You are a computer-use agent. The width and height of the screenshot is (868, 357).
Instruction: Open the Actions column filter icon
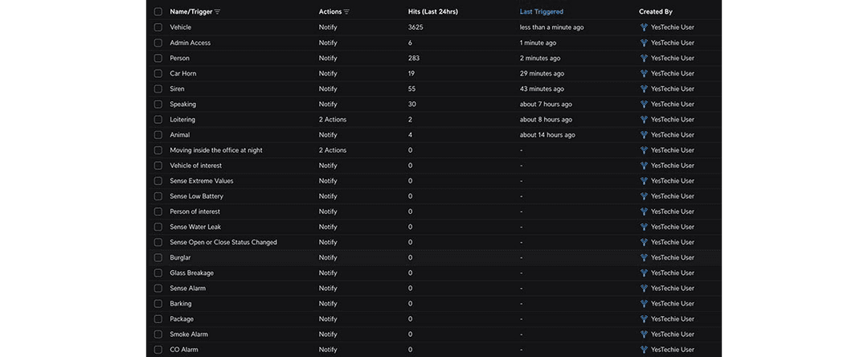[346, 11]
